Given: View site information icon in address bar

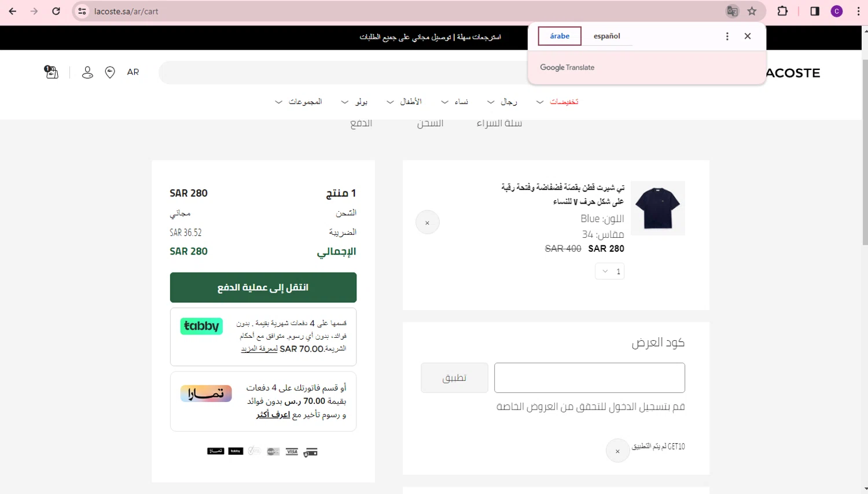Looking at the screenshot, I should click(82, 11).
